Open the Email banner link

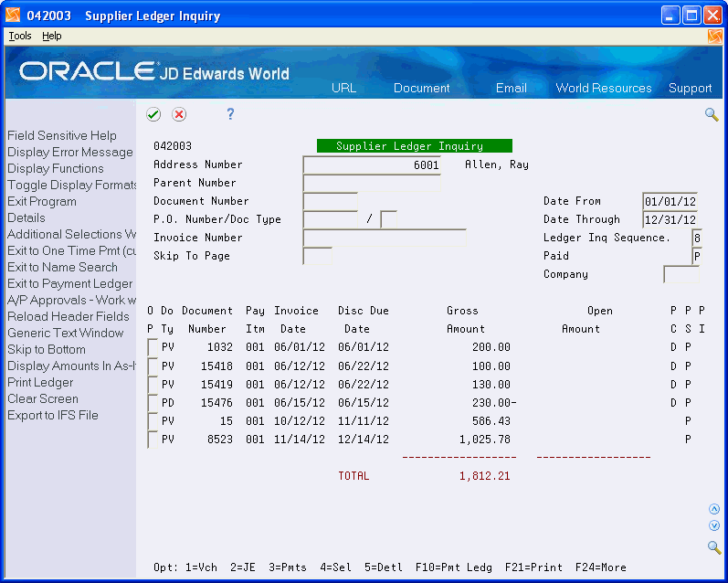512,89
